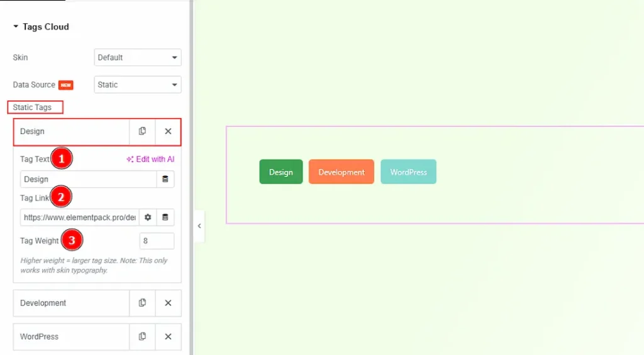Viewport: 644px width, 355px height.
Task: Focus the Tag Text input field
Action: [88, 179]
